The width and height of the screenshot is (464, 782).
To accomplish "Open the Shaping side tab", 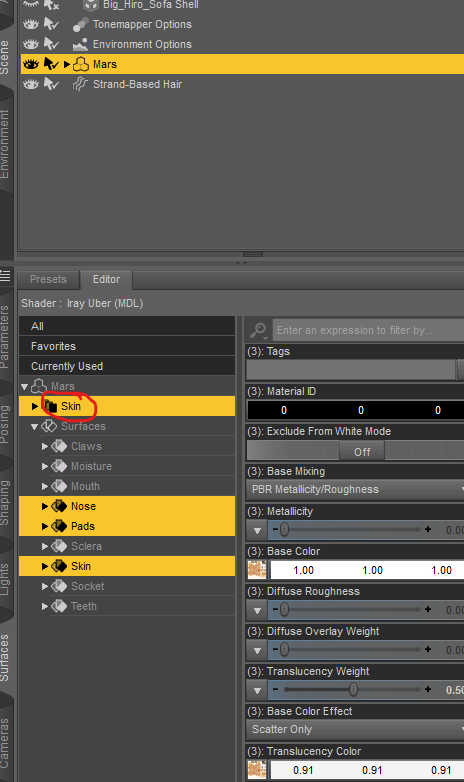I will (5, 503).
